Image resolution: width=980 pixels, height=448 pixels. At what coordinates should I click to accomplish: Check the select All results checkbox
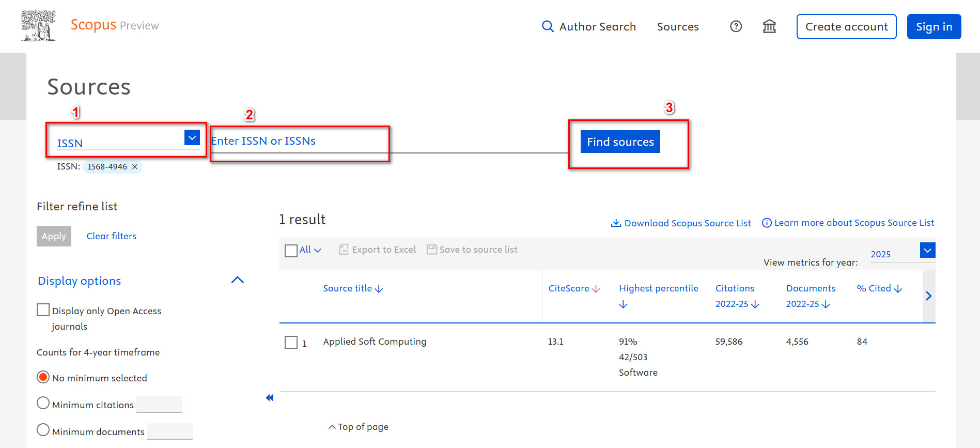pos(291,251)
